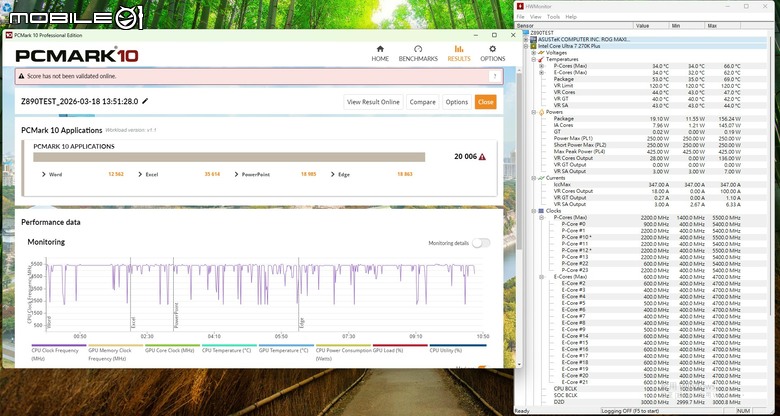This screenshot has width=780, height=416.
Task: Select the CPU BCLK row
Action: [645, 388]
